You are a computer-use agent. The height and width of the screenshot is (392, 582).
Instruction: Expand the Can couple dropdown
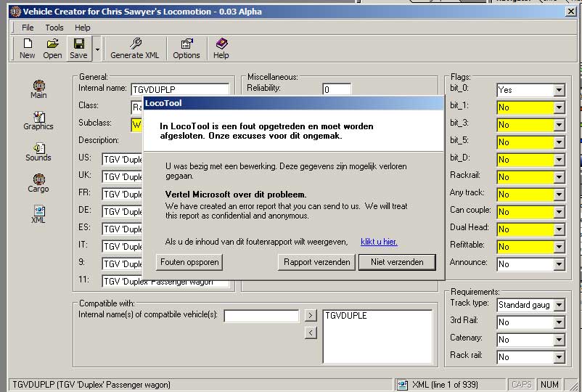click(559, 212)
